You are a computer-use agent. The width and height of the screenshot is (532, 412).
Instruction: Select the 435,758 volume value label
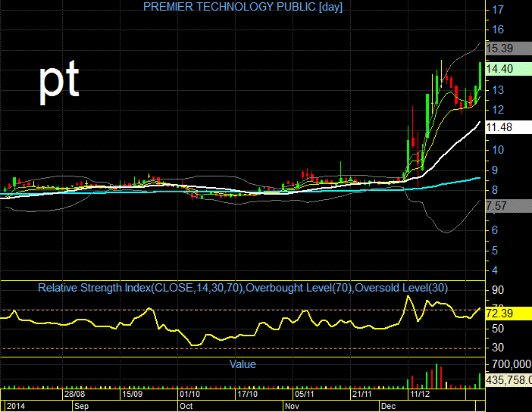point(509,380)
